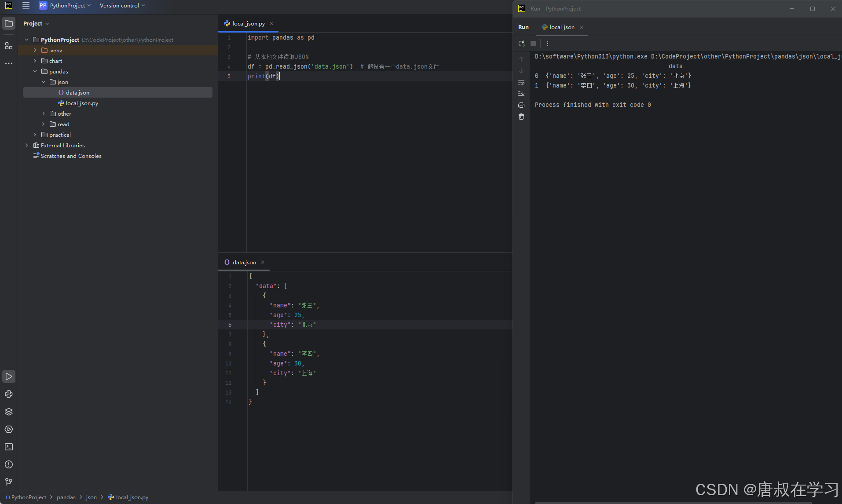842x504 pixels.
Task: Close the local_json run tab
Action: [x=582, y=27]
